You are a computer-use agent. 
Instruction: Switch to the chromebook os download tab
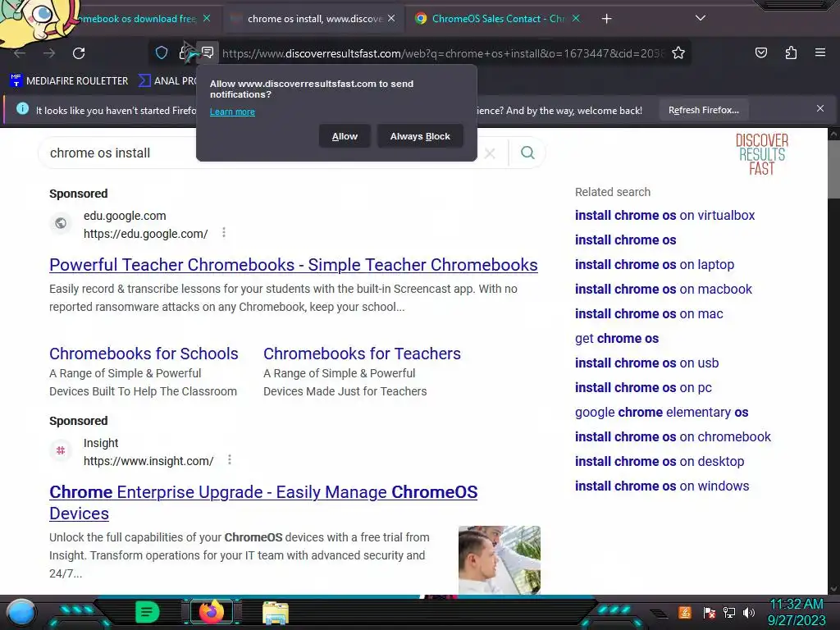138,19
